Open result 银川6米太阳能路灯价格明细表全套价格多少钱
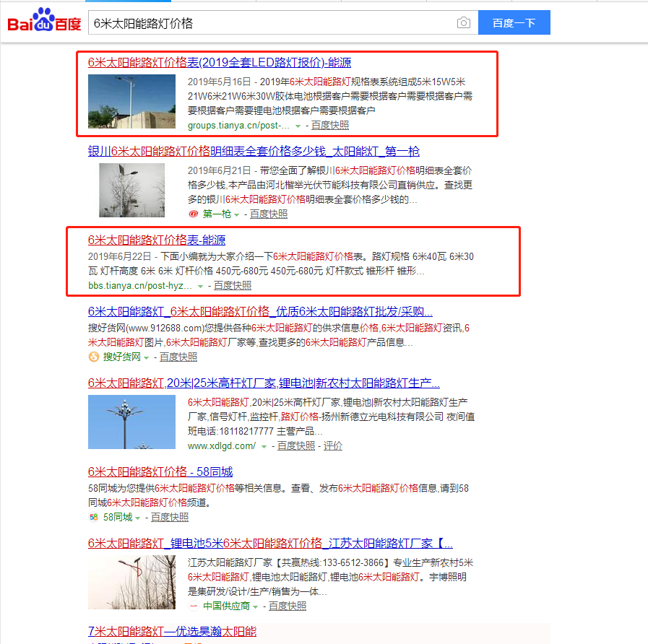Image resolution: width=648 pixels, height=644 pixels. (254, 151)
